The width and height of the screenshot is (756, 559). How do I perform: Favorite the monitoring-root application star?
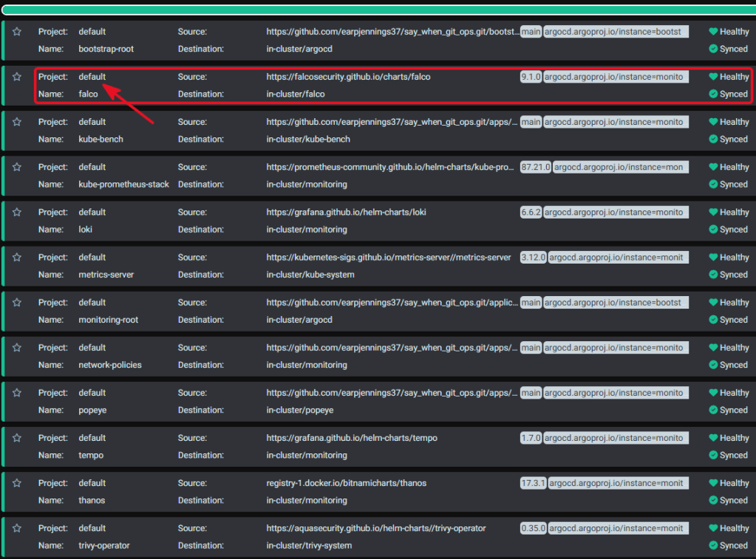[17, 303]
